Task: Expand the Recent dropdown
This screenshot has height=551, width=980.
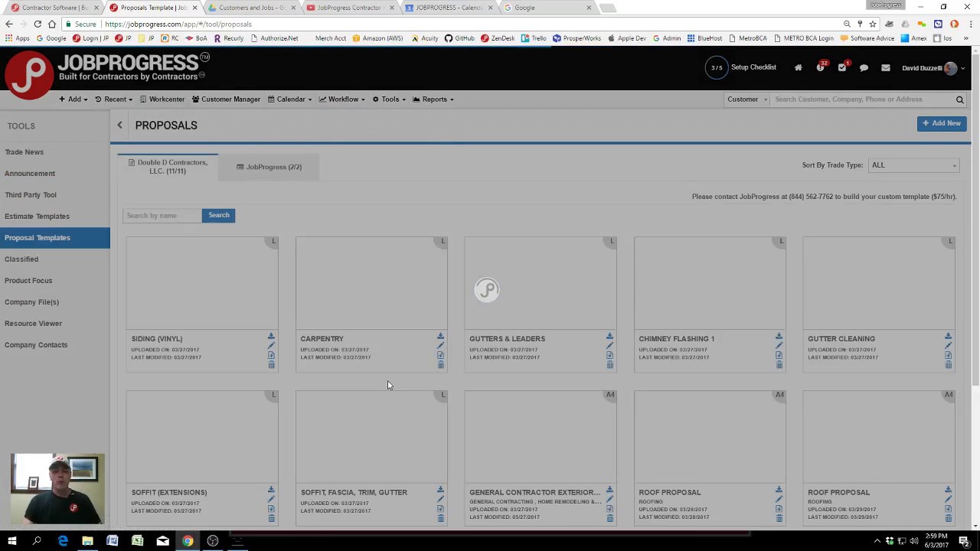Action: click(114, 99)
